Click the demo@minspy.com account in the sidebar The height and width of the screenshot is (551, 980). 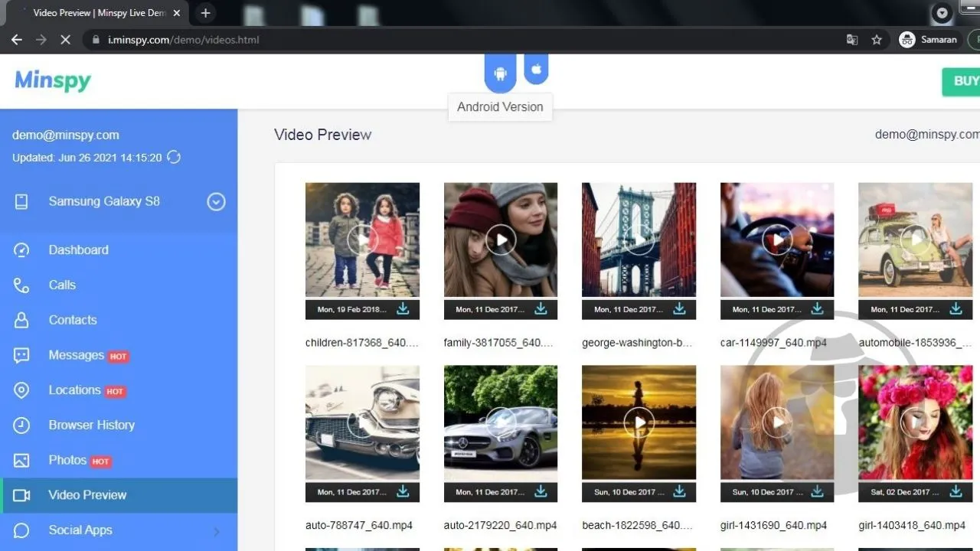coord(66,135)
